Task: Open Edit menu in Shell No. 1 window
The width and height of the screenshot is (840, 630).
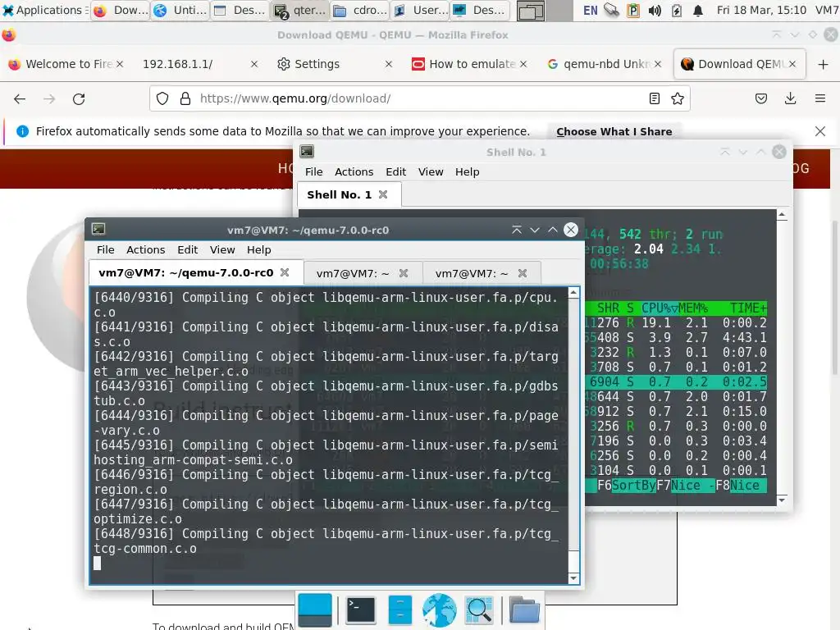Action: [395, 172]
